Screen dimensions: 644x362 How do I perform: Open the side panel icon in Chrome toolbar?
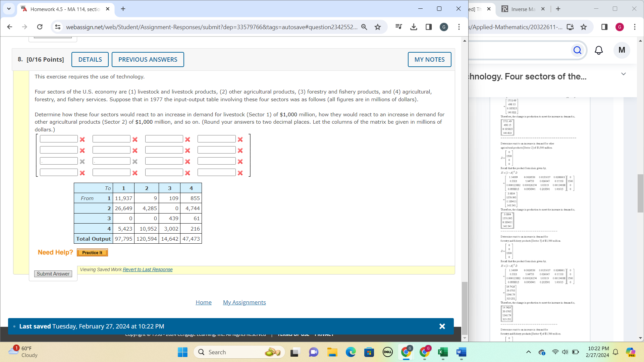pyautogui.click(x=428, y=27)
